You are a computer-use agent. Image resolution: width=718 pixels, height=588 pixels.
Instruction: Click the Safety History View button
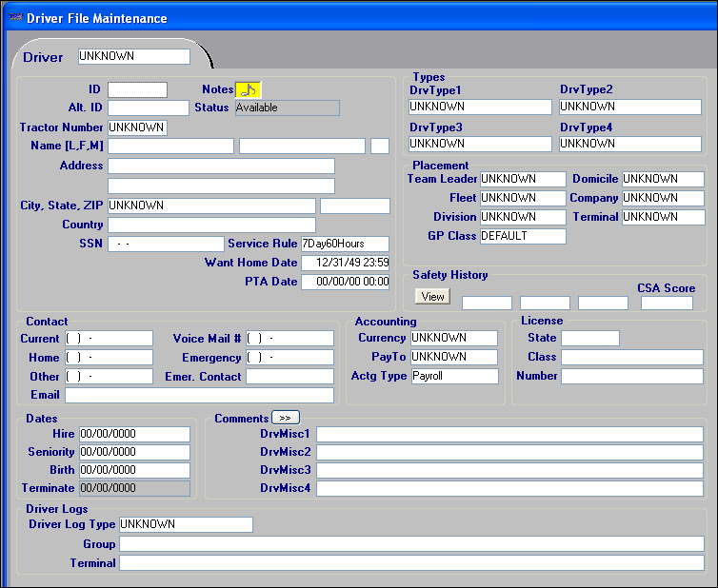[432, 296]
